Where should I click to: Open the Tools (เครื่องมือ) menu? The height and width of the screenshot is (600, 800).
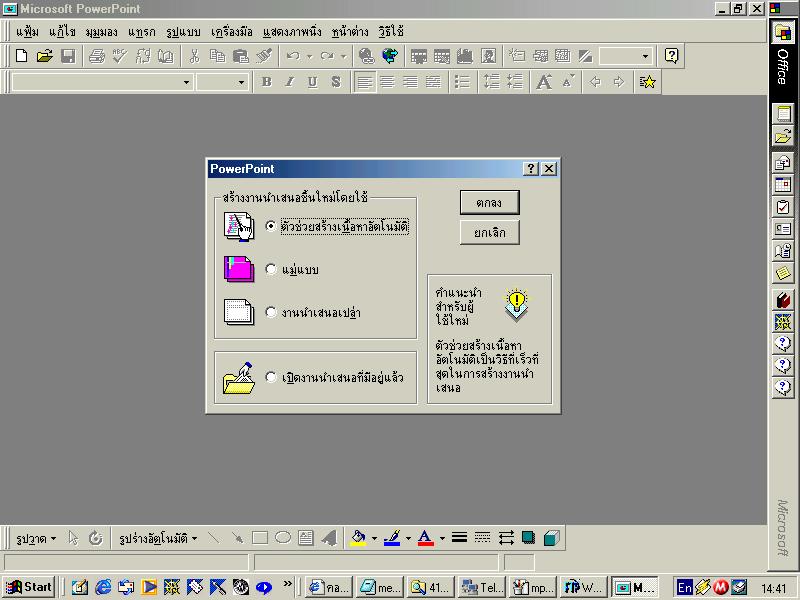pos(232,32)
